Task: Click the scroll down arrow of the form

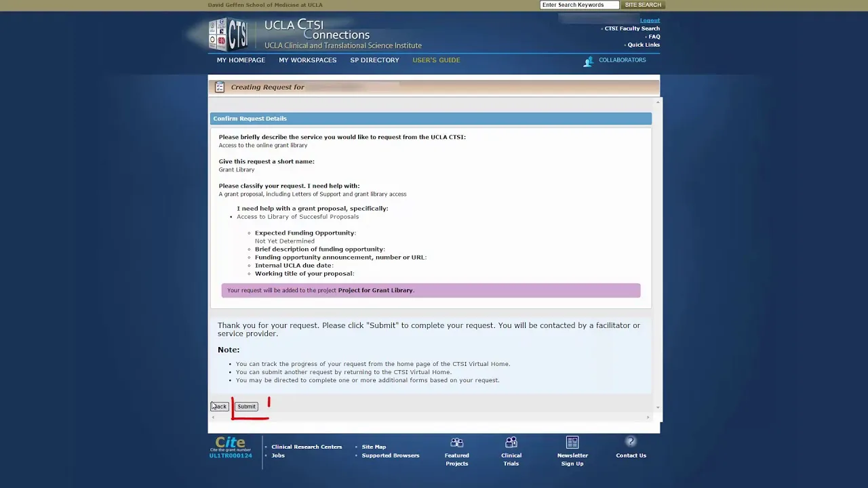Action: click(x=657, y=407)
